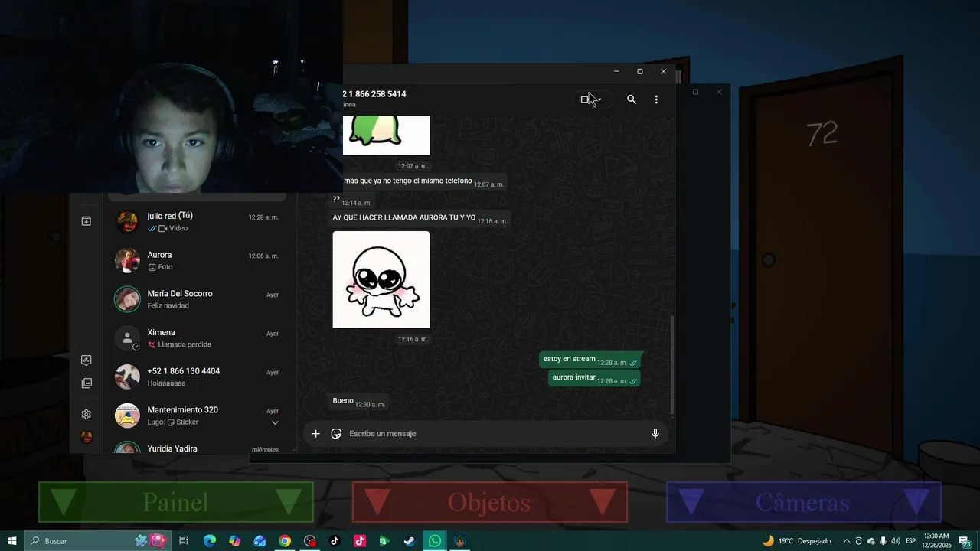The width and height of the screenshot is (980, 551).
Task: Open weather widget showing 19°C Despejado
Action: [x=796, y=541]
